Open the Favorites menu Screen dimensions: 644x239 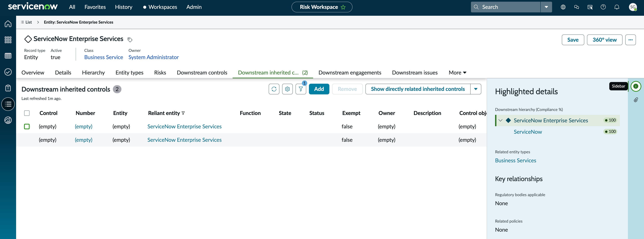95,7
